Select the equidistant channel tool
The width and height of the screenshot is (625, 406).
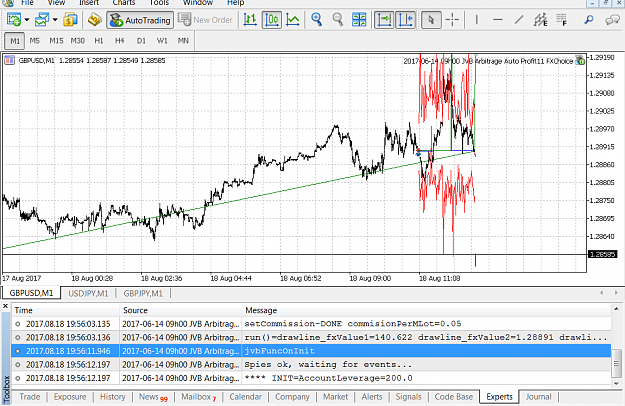tap(540, 20)
